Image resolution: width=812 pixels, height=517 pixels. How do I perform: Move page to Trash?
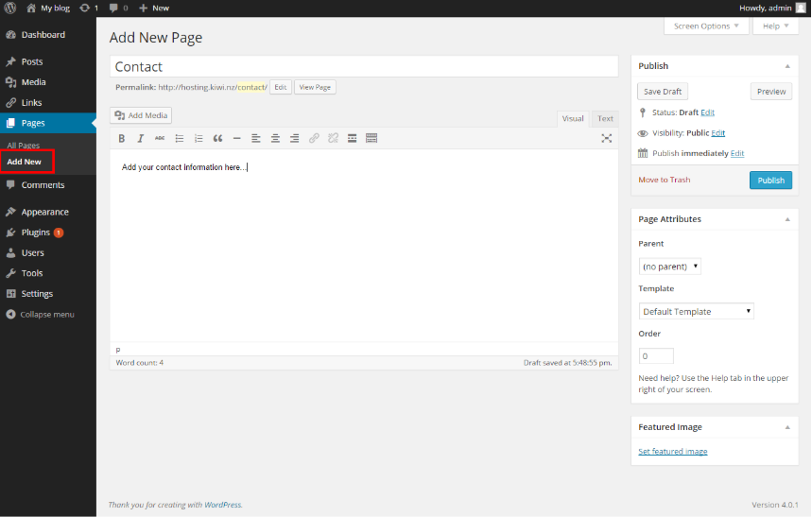click(x=664, y=180)
